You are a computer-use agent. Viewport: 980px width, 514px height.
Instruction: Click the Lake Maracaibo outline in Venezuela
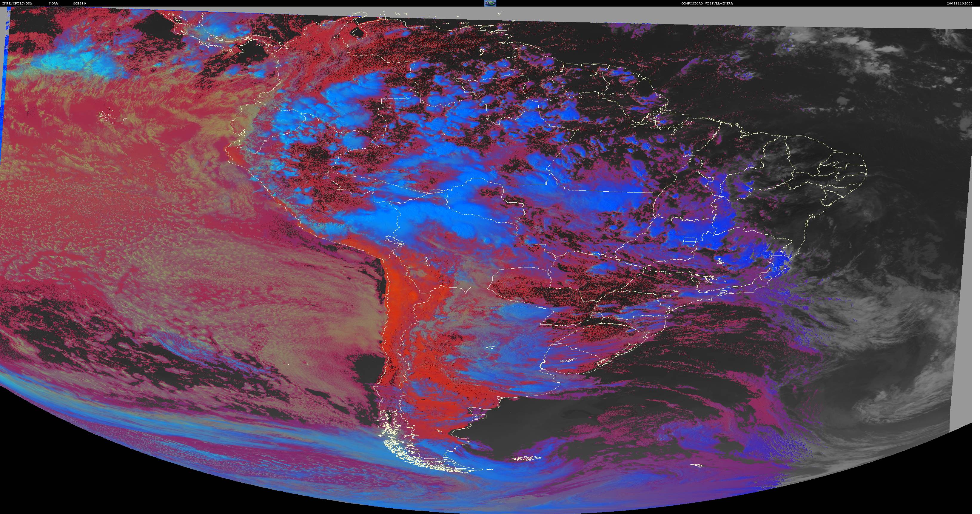click(x=357, y=33)
